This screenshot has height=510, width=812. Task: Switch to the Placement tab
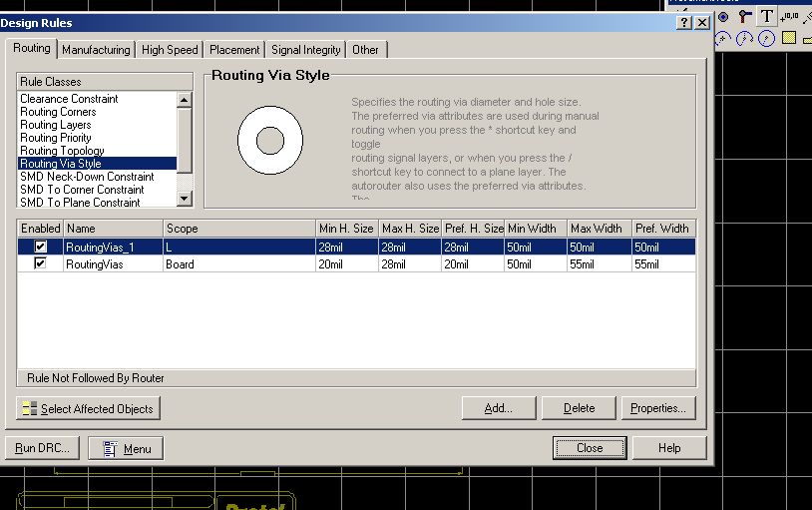coord(234,50)
